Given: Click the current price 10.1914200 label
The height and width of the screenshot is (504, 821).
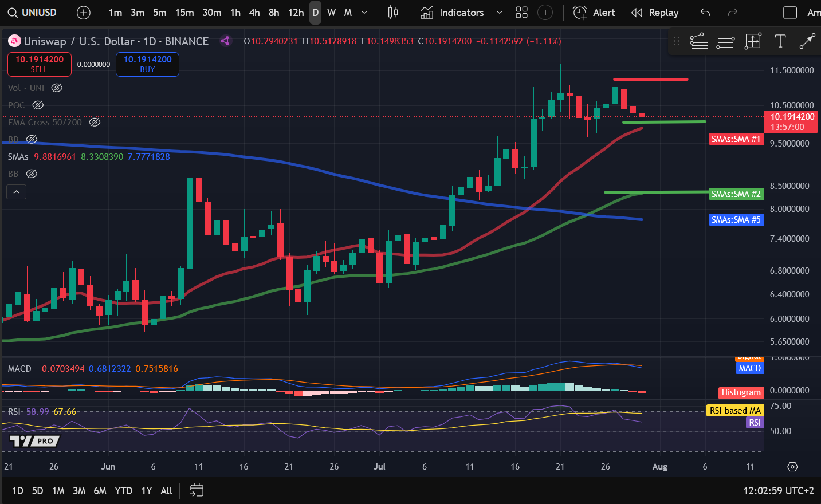Looking at the screenshot, I should pyautogui.click(x=791, y=121).
